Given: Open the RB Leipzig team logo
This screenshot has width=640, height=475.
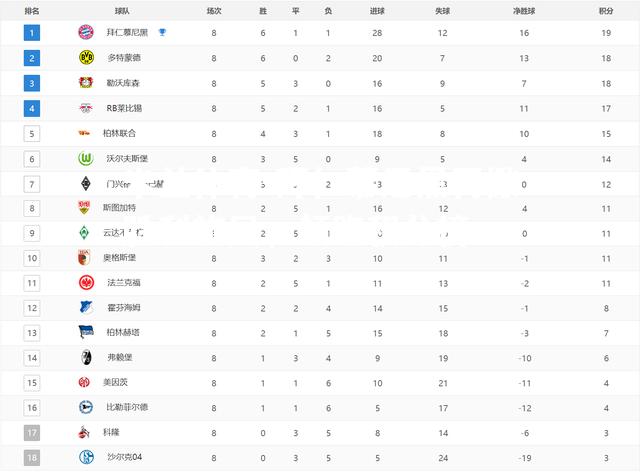Looking at the screenshot, I should click(x=86, y=108).
